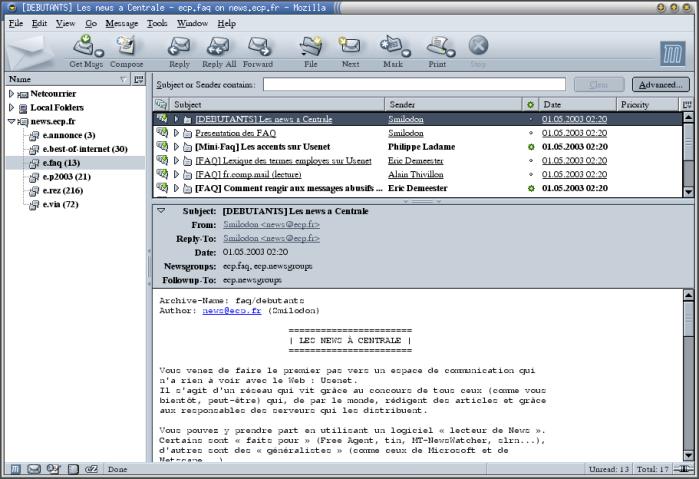Collapse the news.ecp.fr server tree

tap(11, 121)
